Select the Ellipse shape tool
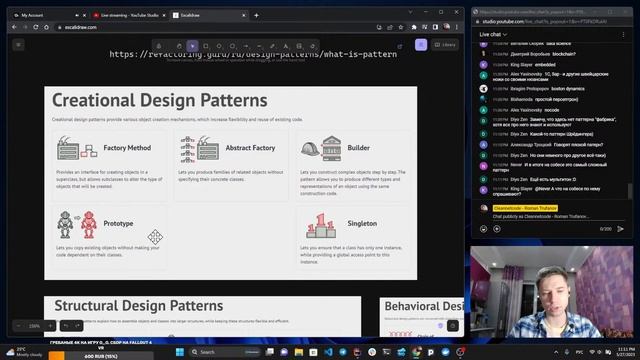The image size is (640, 360). click(233, 46)
